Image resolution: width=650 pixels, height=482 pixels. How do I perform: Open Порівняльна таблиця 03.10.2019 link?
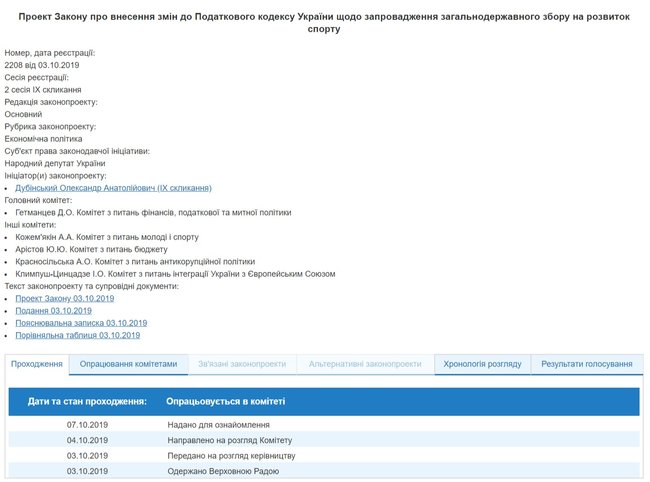click(x=78, y=335)
